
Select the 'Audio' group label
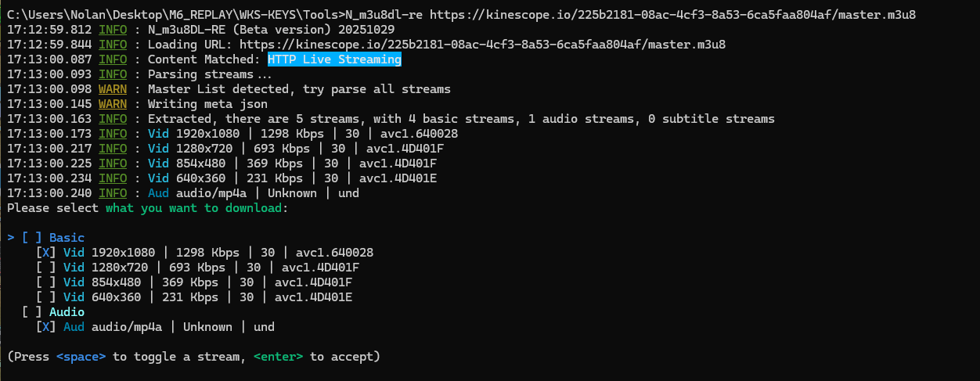click(x=67, y=312)
